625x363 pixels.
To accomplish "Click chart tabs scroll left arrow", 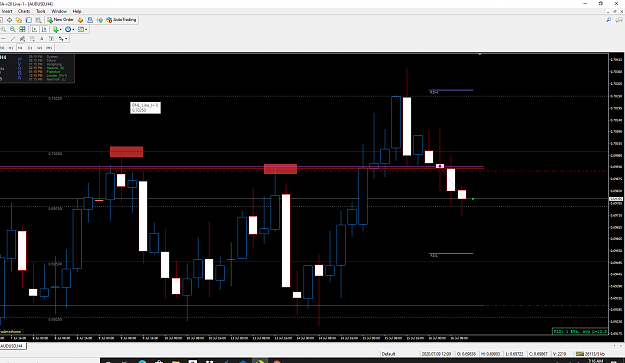I will (x=615, y=346).
